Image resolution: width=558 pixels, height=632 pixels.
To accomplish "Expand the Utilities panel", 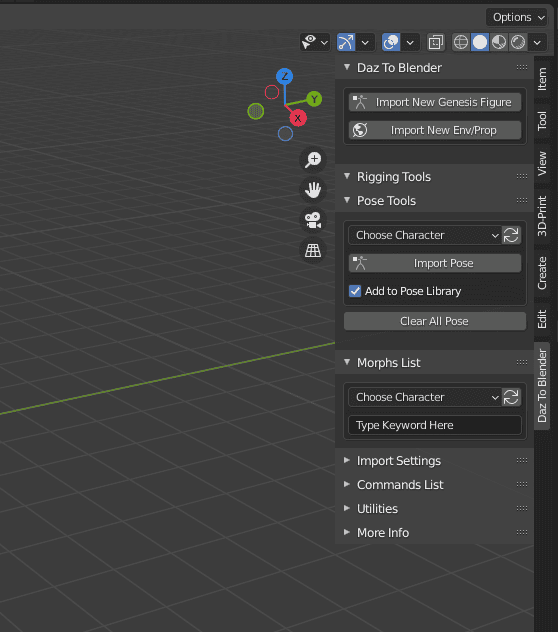I will pyautogui.click(x=347, y=508).
